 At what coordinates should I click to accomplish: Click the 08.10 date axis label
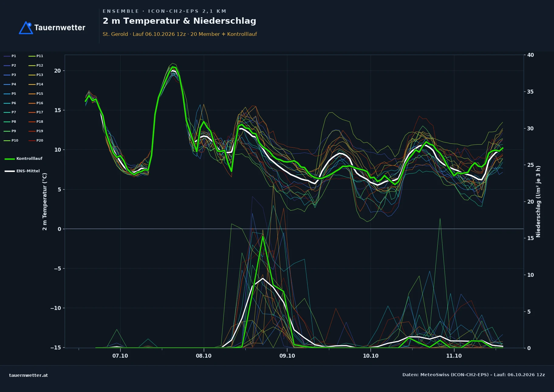[x=204, y=356]
